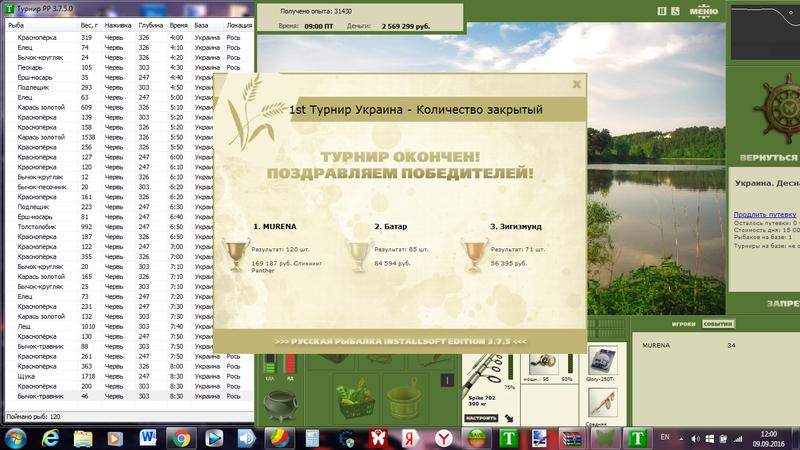This screenshot has width=800, height=450.
Task: Open the Продлить путевку link
Action: point(764,214)
